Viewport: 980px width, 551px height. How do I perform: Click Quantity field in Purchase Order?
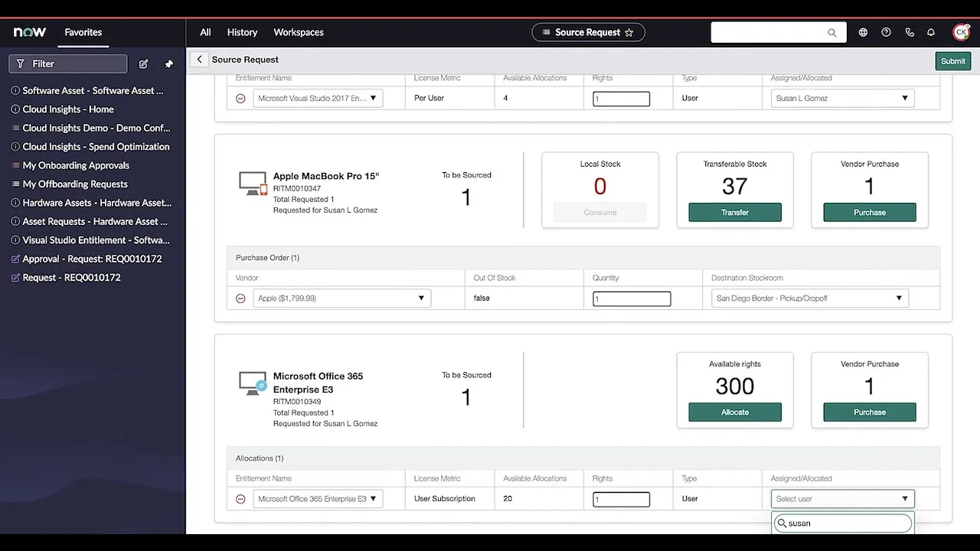pos(632,299)
